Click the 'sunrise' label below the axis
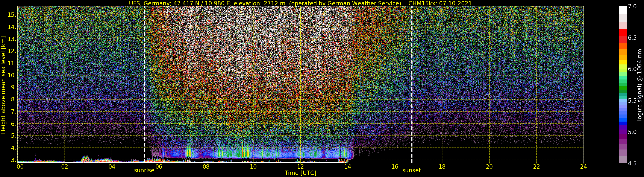Screen dimensions: 644x177 144,171
